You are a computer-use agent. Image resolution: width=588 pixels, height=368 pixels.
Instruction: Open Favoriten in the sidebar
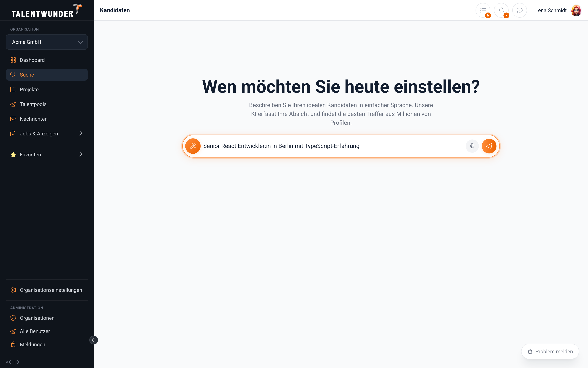point(47,155)
